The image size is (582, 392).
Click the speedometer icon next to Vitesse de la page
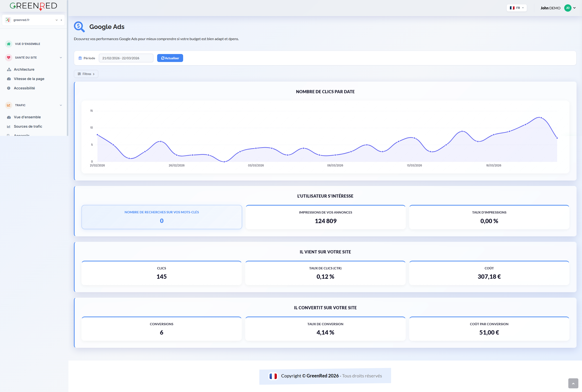9,79
